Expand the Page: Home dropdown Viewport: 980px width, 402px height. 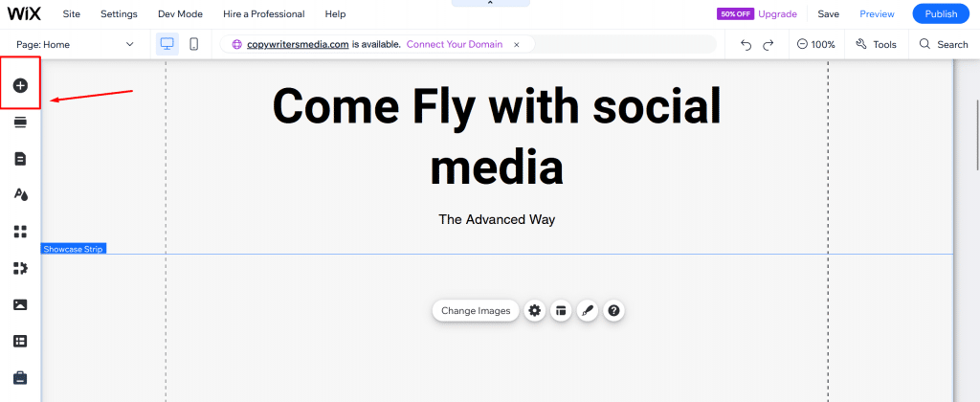(x=76, y=44)
